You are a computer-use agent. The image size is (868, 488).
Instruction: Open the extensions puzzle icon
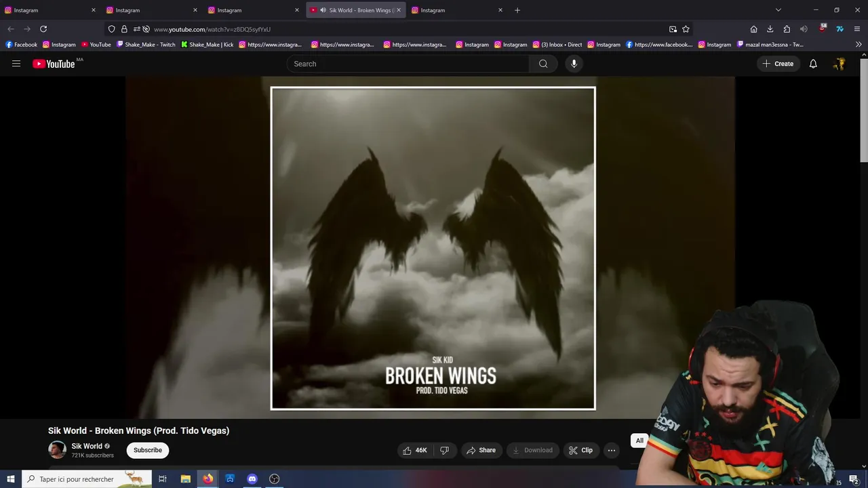click(x=787, y=29)
